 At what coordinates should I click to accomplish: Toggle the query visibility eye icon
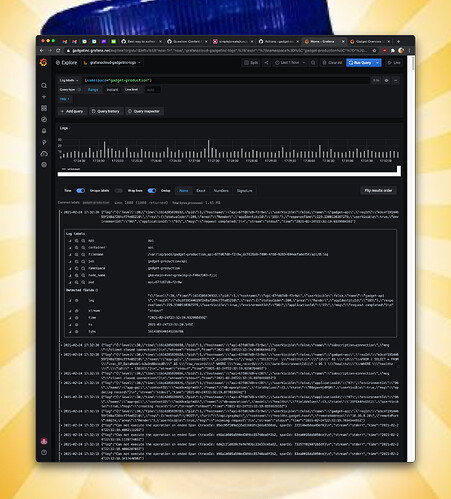(386, 80)
